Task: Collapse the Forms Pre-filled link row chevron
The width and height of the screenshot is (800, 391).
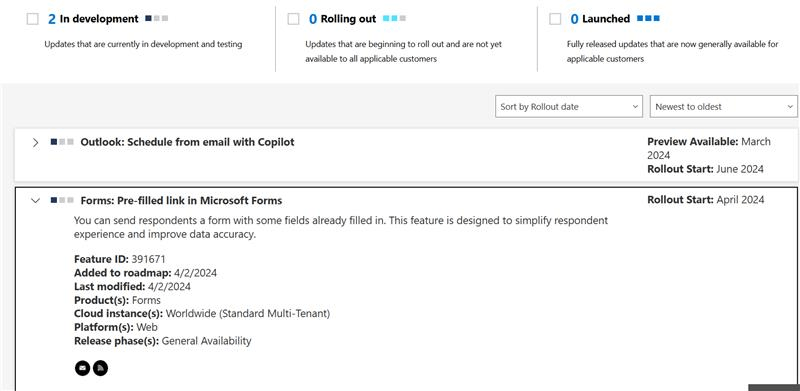Action: [x=35, y=201]
